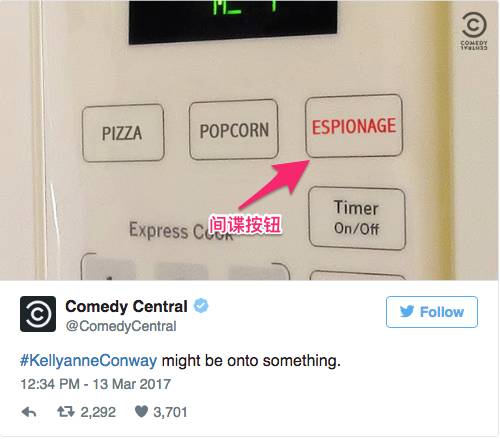Click the blue verified badge

(201, 306)
